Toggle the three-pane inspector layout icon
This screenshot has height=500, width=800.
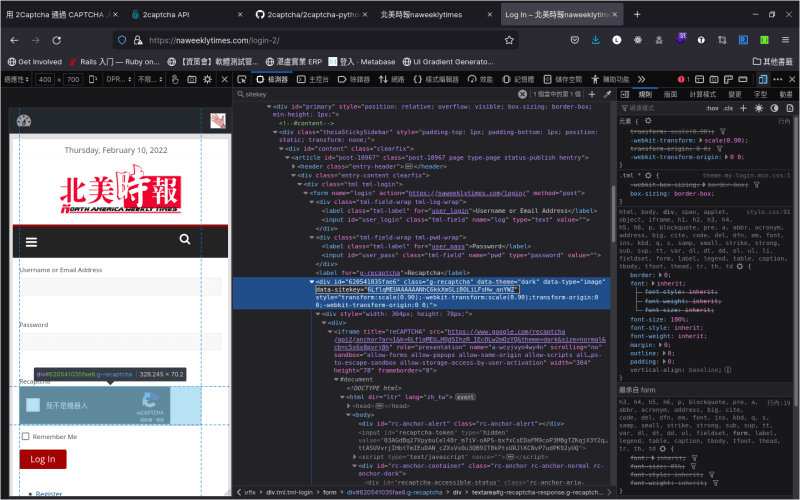(625, 94)
